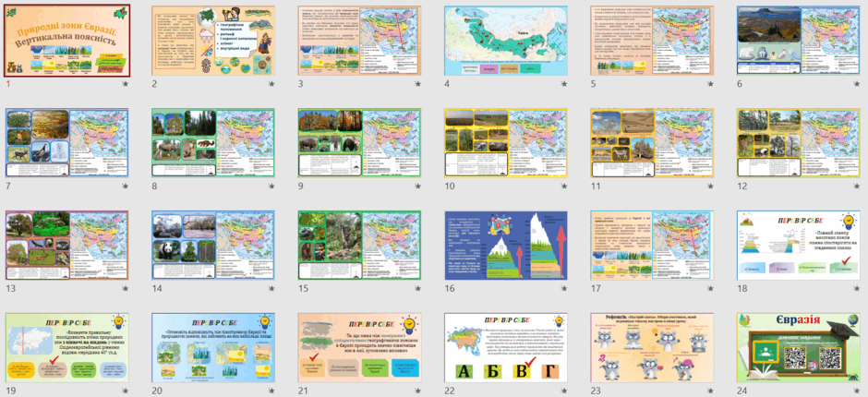Screen dimensions: 868x397
Task: Click the transition star icon under slide 2
Action: tap(271, 84)
